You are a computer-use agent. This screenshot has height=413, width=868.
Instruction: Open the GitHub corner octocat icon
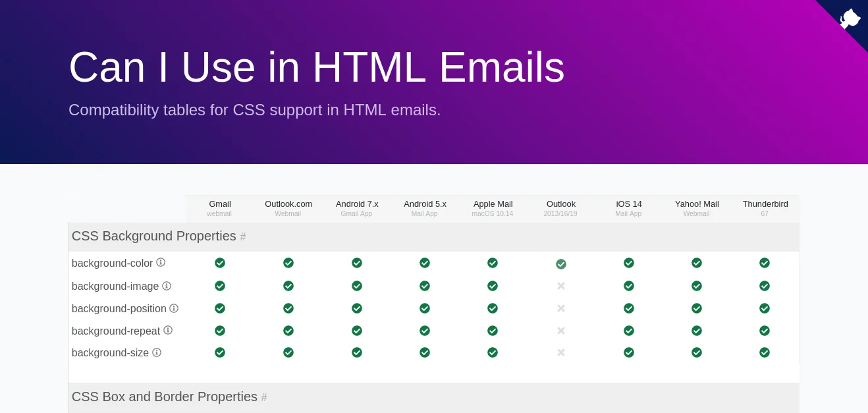click(850, 18)
